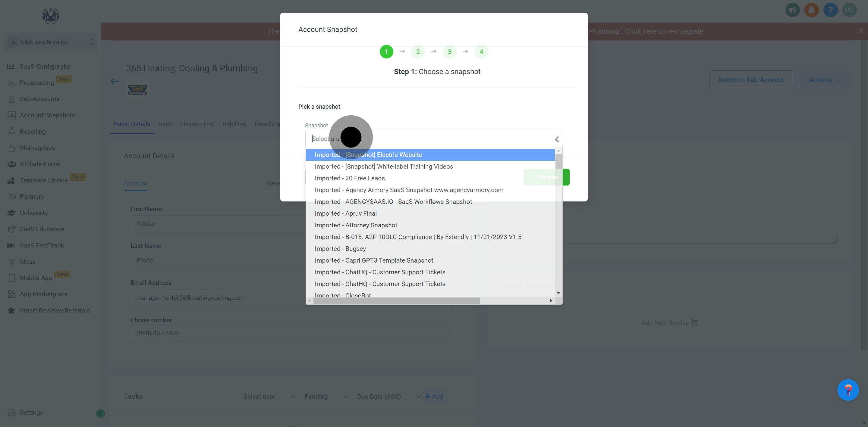This screenshot has height=427, width=868.
Task: Collapse sidebar with green arrow icon
Action: (100, 413)
